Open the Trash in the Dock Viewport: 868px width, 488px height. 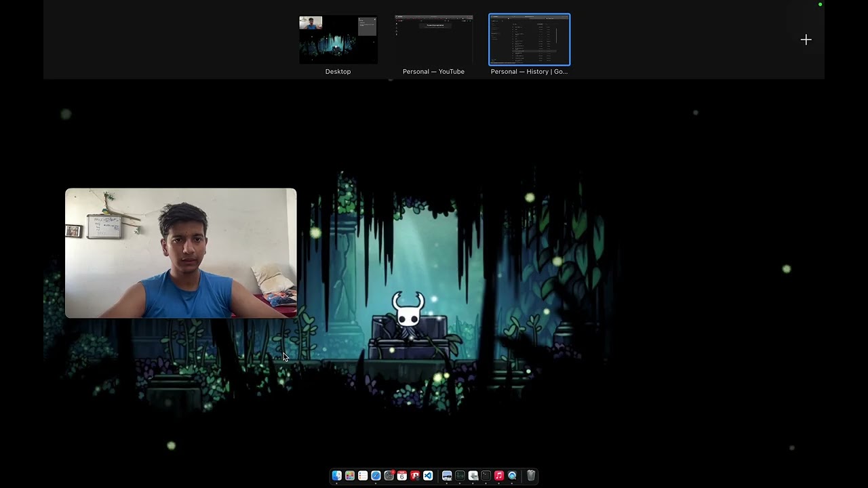(x=531, y=476)
